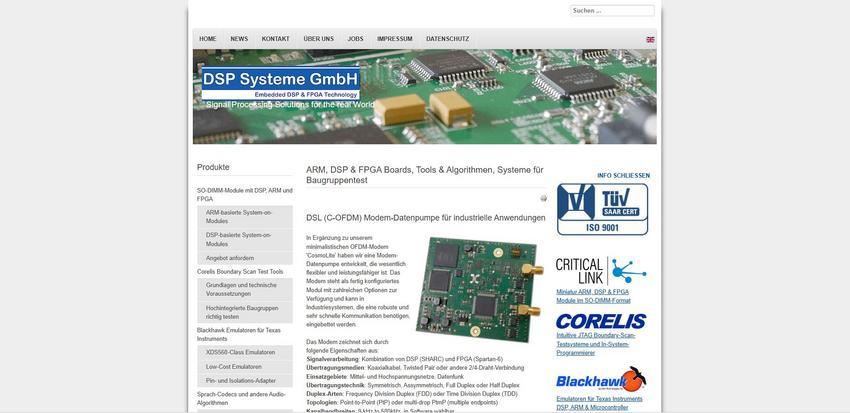Open the DSL modem board product image
The image size is (850, 413).
tap(480, 289)
